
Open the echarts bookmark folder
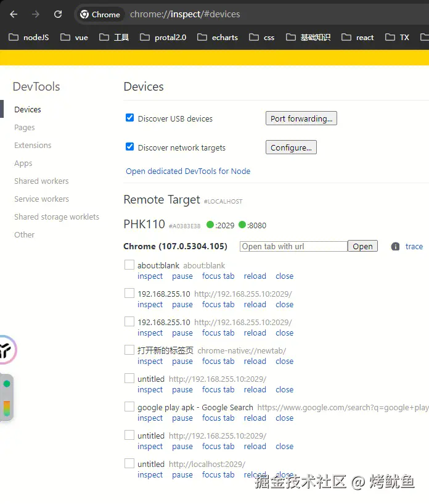point(218,37)
